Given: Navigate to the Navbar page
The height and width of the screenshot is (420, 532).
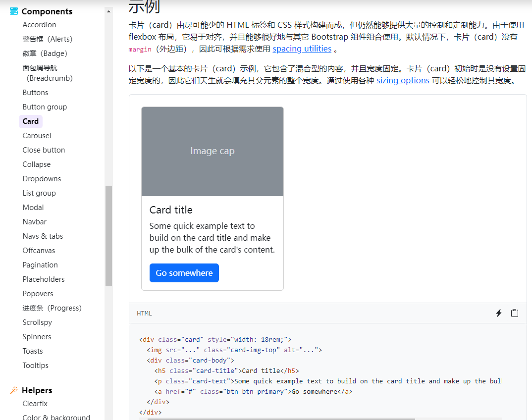Looking at the screenshot, I should 35,222.
